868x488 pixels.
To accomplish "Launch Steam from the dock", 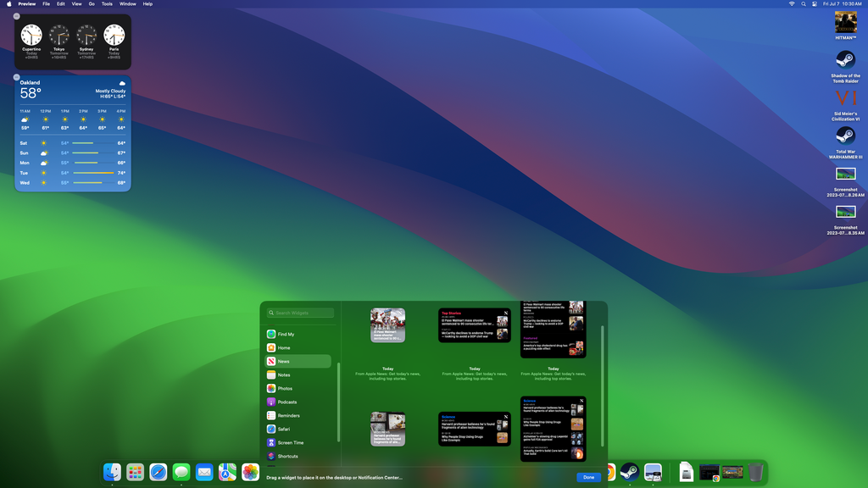I will tap(629, 472).
